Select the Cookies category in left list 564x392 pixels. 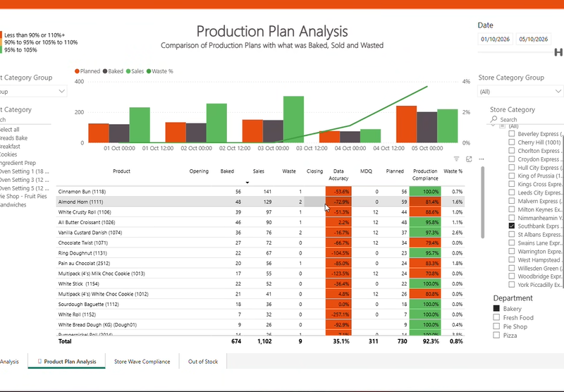8,154
